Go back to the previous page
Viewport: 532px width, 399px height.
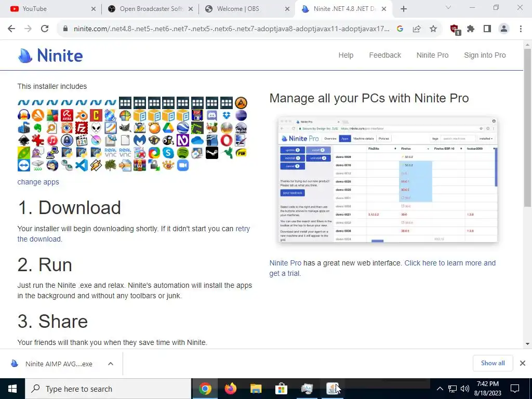[x=11, y=29]
